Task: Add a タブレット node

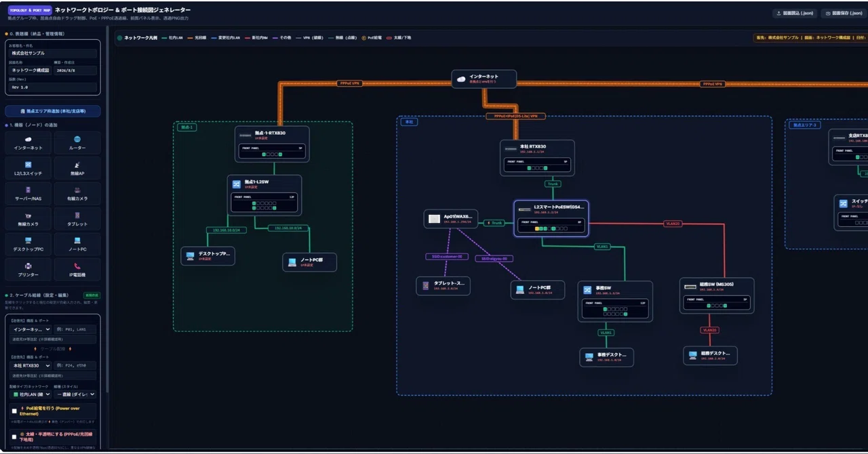Action: (x=77, y=219)
